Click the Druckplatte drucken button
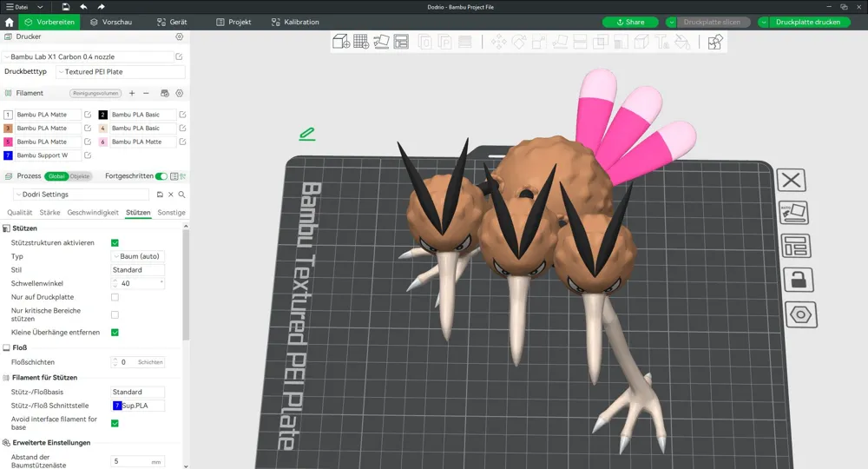 click(x=807, y=23)
